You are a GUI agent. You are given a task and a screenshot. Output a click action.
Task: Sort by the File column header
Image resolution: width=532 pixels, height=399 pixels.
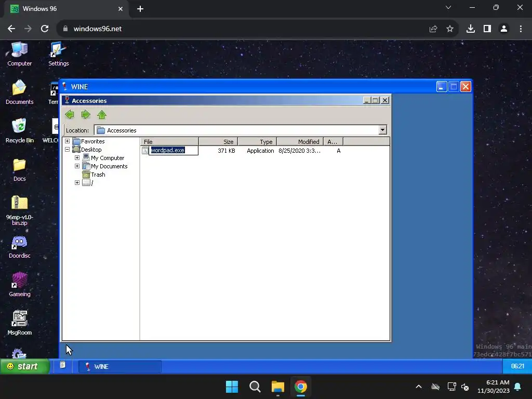point(170,141)
